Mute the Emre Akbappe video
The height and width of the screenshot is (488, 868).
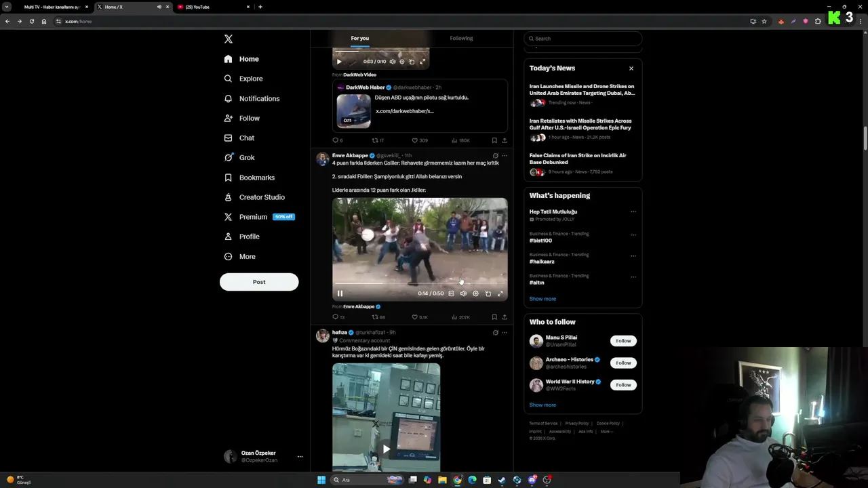click(463, 293)
